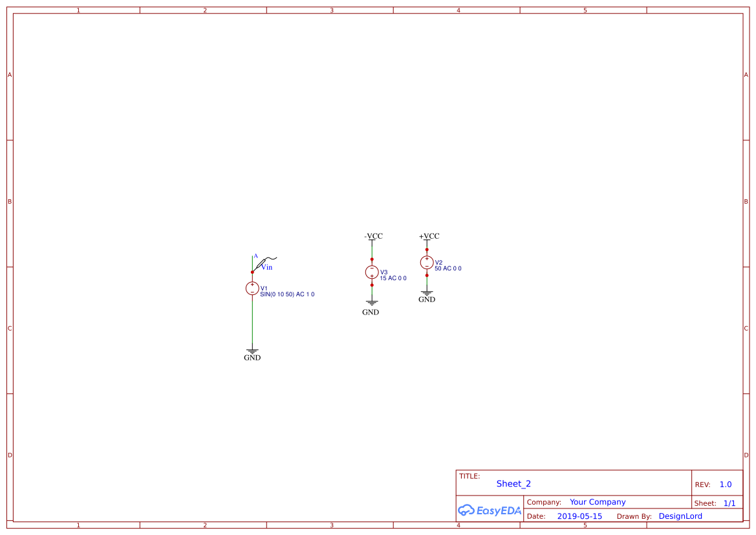Select the V1 sine voltage source symbol
Image resolution: width=756 pixels, height=535 pixels.
252,288
